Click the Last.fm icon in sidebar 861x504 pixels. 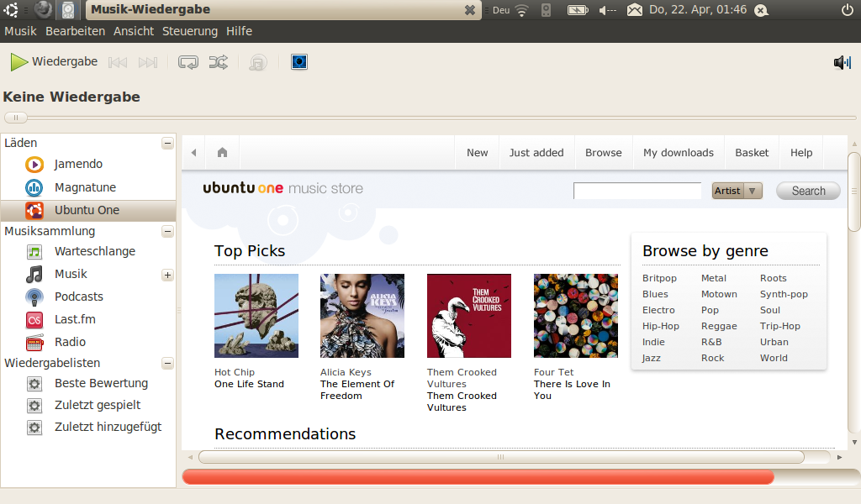34,319
